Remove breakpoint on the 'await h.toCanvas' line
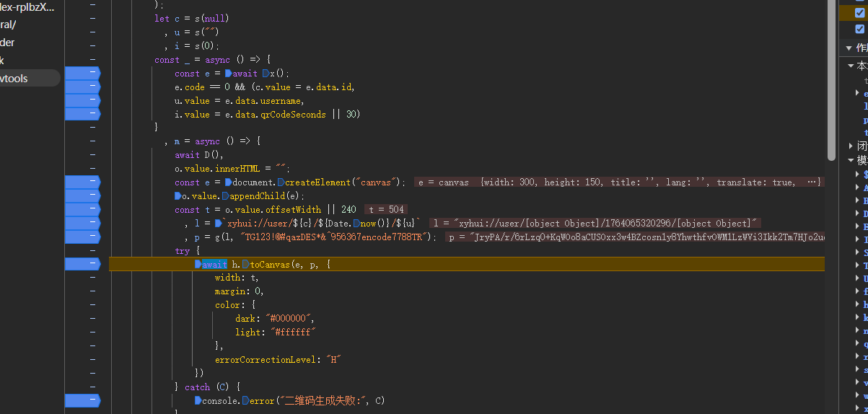Viewport: 868px width, 414px height. pyautogui.click(x=82, y=264)
